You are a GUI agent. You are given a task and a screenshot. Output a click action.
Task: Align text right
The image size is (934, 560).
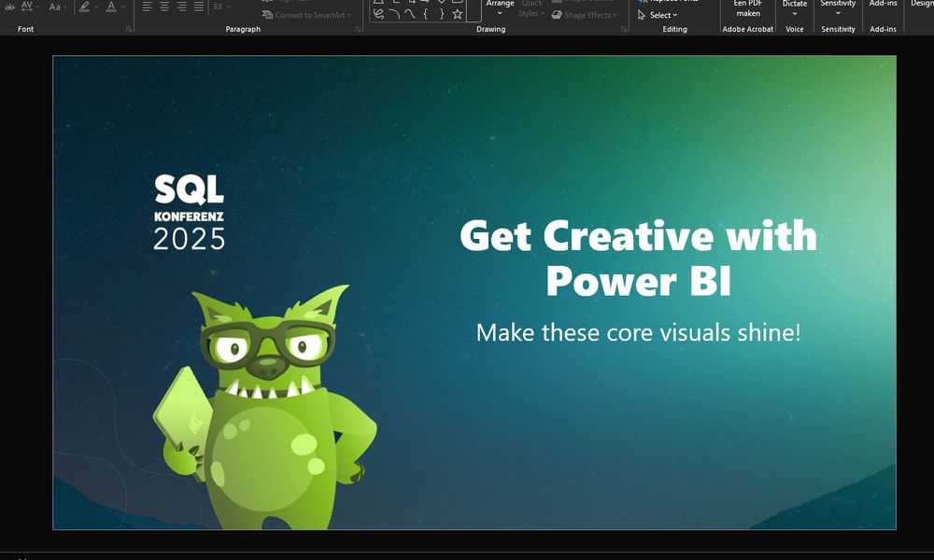[x=182, y=7]
